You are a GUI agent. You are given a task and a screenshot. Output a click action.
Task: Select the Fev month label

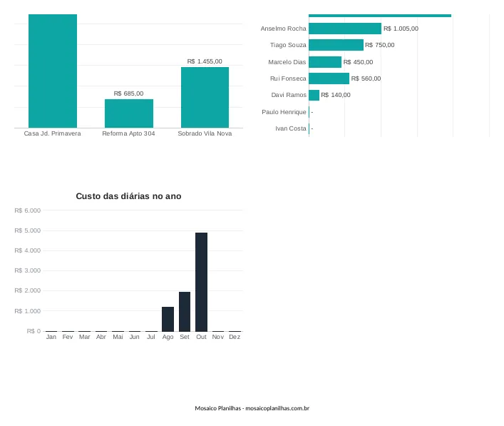tap(68, 337)
